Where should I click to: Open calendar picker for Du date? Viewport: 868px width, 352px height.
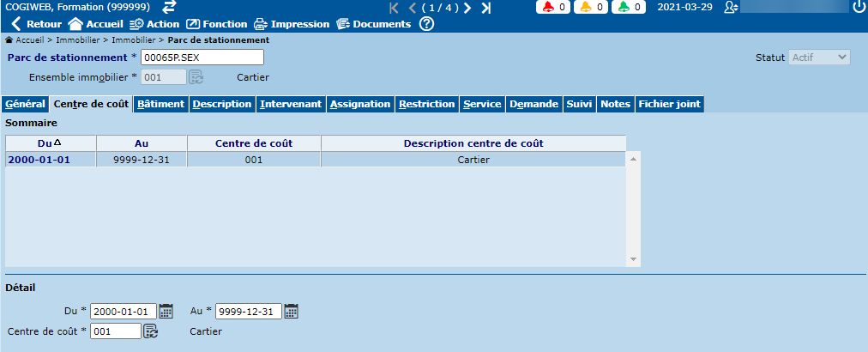166,311
